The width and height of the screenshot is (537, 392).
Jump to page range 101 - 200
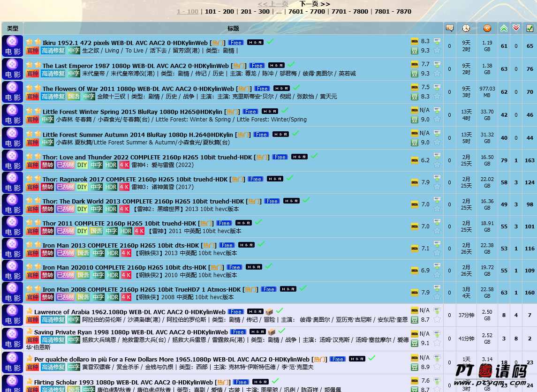pos(219,11)
